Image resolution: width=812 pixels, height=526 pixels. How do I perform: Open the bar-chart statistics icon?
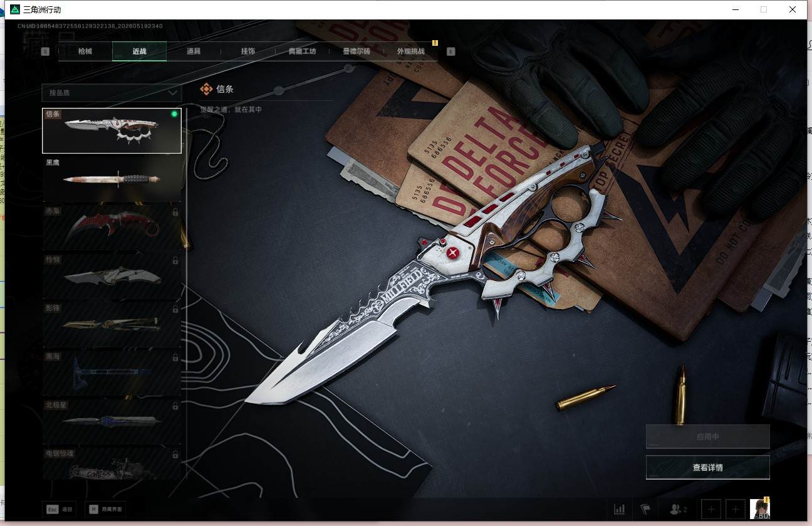[x=619, y=509]
